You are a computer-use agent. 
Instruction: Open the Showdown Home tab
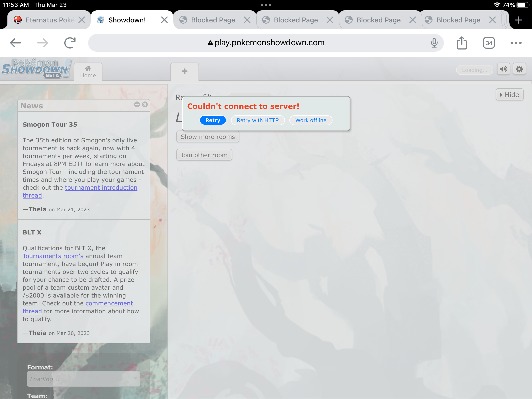click(88, 72)
